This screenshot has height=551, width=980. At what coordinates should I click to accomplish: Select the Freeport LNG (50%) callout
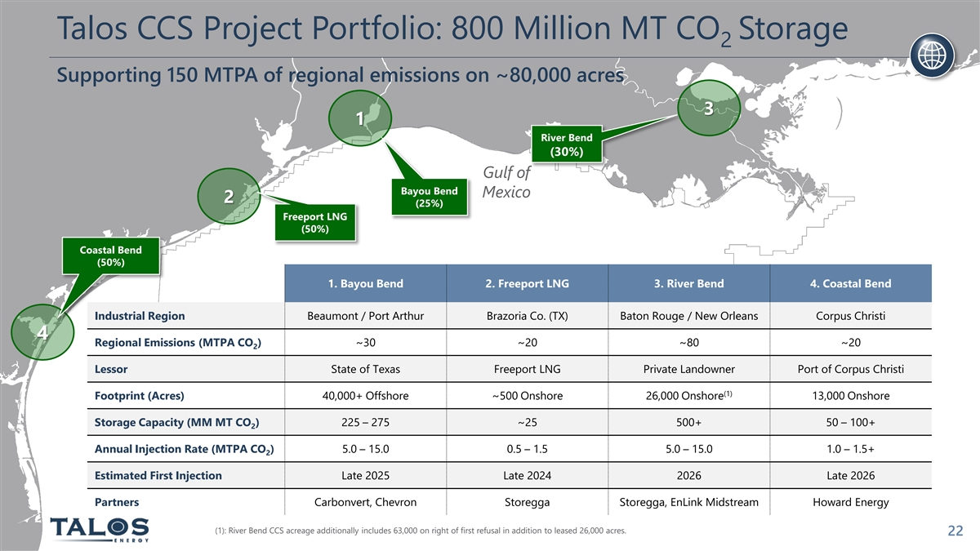click(x=314, y=223)
